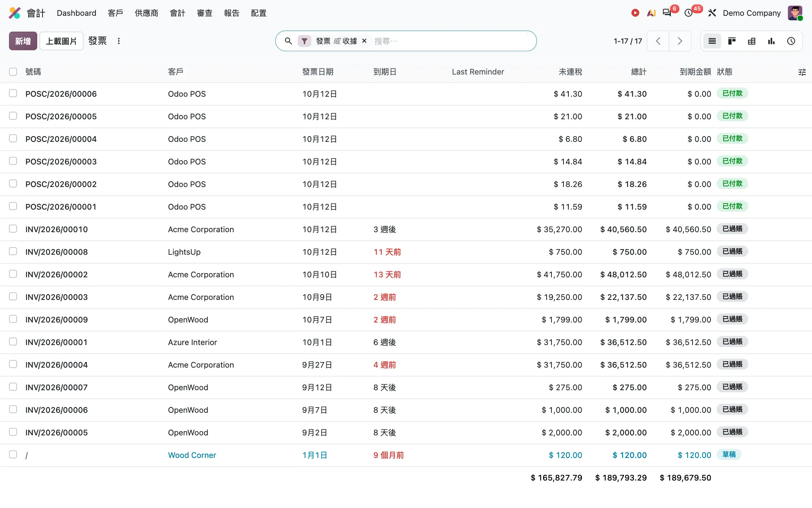The width and height of the screenshot is (812, 508).
Task: Open the 審查 menu
Action: click(205, 13)
